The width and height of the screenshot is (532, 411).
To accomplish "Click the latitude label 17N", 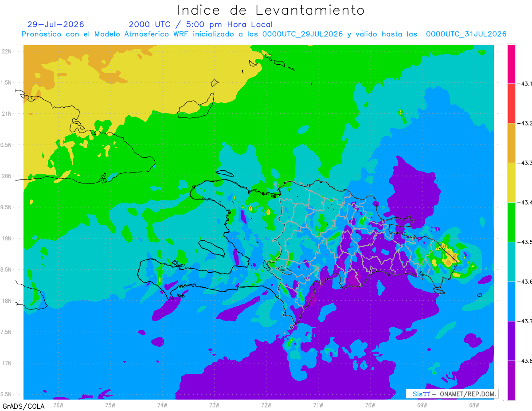I will 7,364.
